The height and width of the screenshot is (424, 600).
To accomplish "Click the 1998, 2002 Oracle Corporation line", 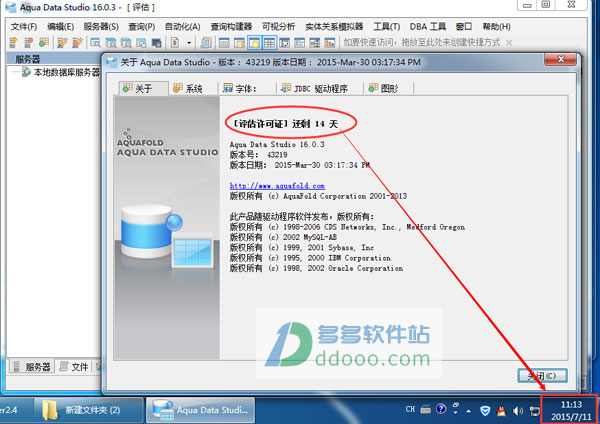I will (316, 268).
